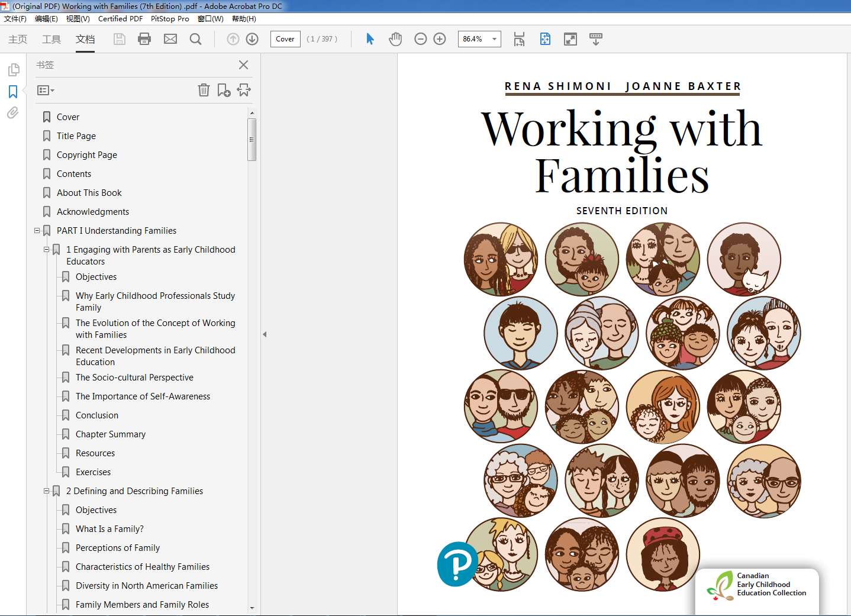
Task: Open the Page Thumbnails panel icon
Action: [x=13, y=70]
